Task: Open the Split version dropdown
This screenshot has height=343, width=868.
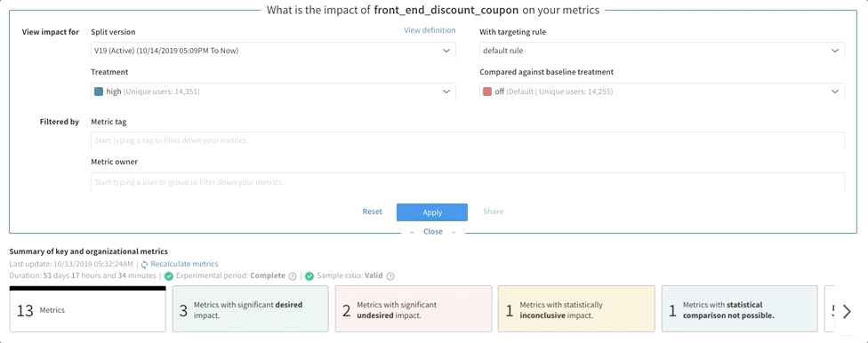Action: coord(273,51)
